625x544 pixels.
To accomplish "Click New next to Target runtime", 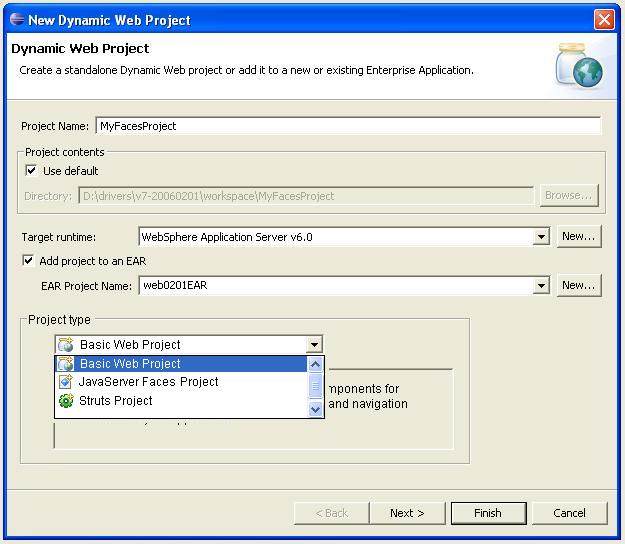I will (x=579, y=237).
